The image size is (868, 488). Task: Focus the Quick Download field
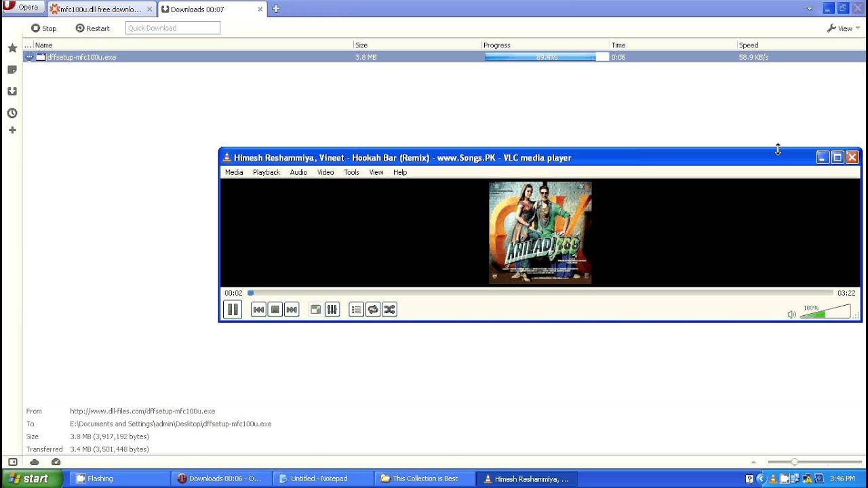point(173,28)
